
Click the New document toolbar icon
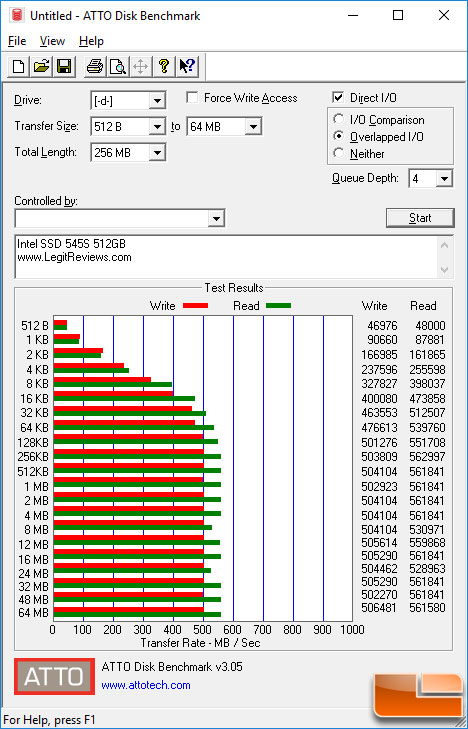19,66
